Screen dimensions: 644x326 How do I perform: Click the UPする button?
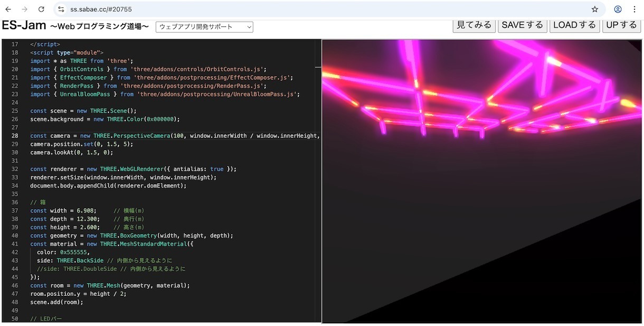pos(622,25)
